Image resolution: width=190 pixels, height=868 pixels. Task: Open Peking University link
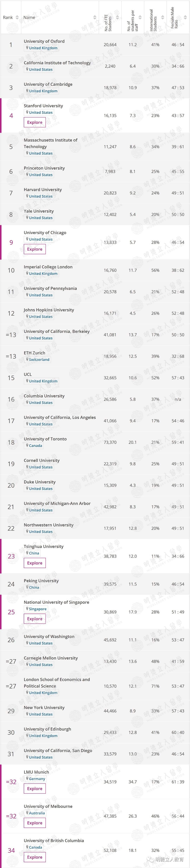click(x=41, y=581)
